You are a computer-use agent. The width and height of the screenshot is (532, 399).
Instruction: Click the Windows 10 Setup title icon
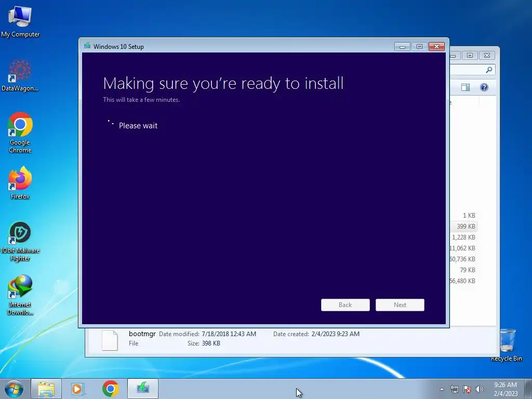[x=87, y=46]
